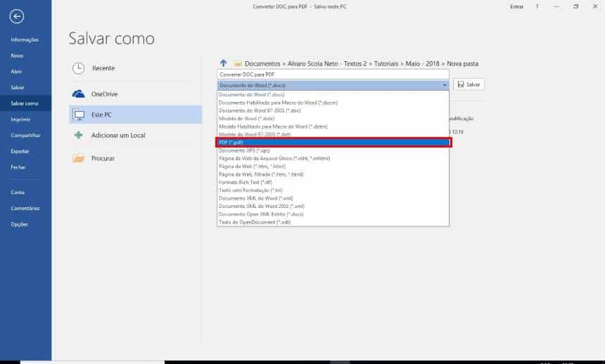
Task: Open the Imprimir menu item
Action: click(x=20, y=119)
